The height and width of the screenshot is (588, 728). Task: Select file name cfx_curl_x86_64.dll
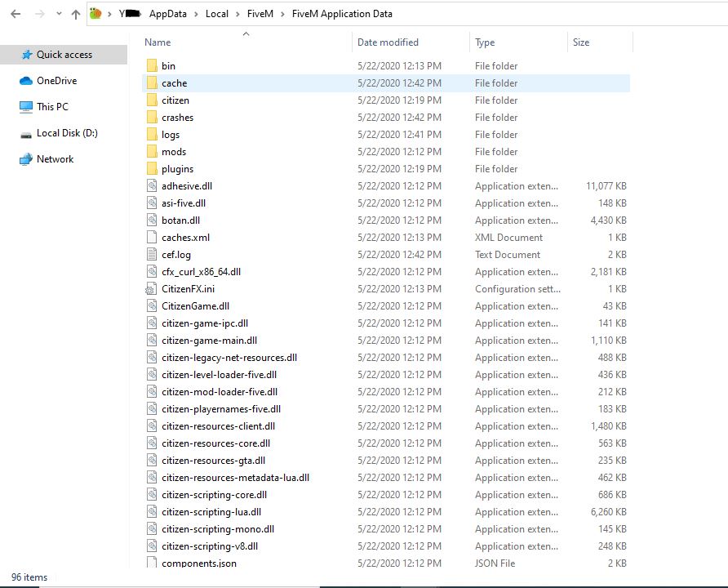[x=201, y=272]
